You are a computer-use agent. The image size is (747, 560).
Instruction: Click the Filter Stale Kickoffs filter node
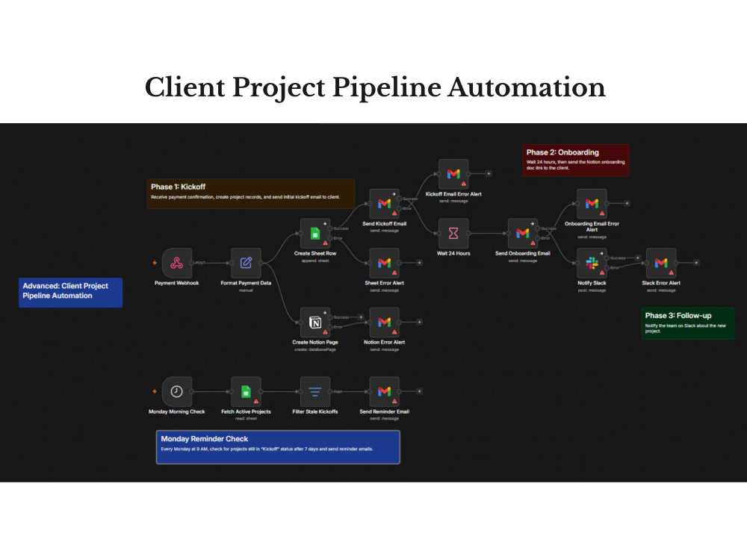(x=315, y=391)
